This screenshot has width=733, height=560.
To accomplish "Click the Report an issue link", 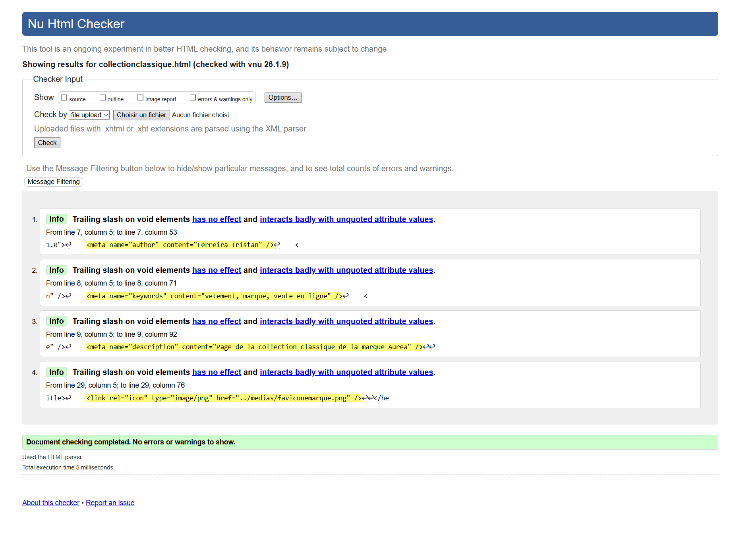I will coord(110,503).
